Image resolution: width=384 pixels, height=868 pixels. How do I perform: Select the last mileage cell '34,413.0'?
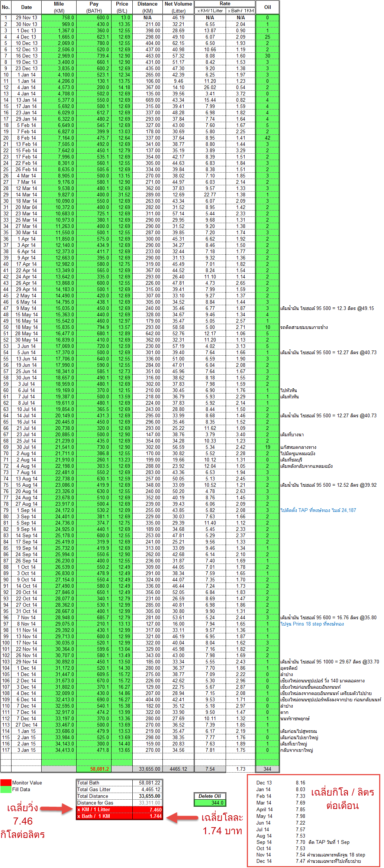[x=59, y=750]
